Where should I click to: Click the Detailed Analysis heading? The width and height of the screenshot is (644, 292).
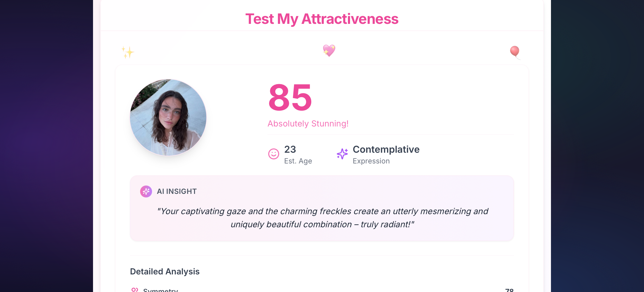coord(165,271)
